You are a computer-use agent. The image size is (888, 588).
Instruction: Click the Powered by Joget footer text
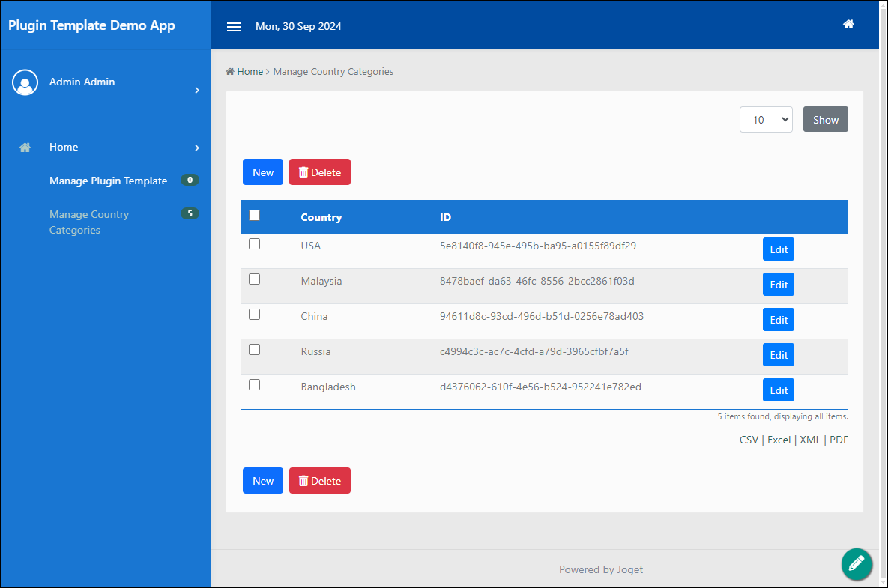point(601,570)
